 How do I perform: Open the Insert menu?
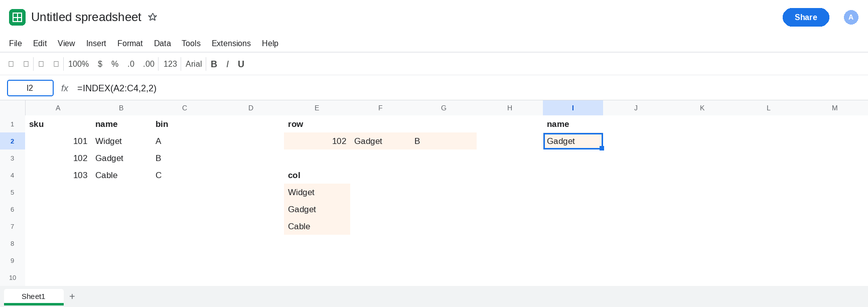(96, 43)
